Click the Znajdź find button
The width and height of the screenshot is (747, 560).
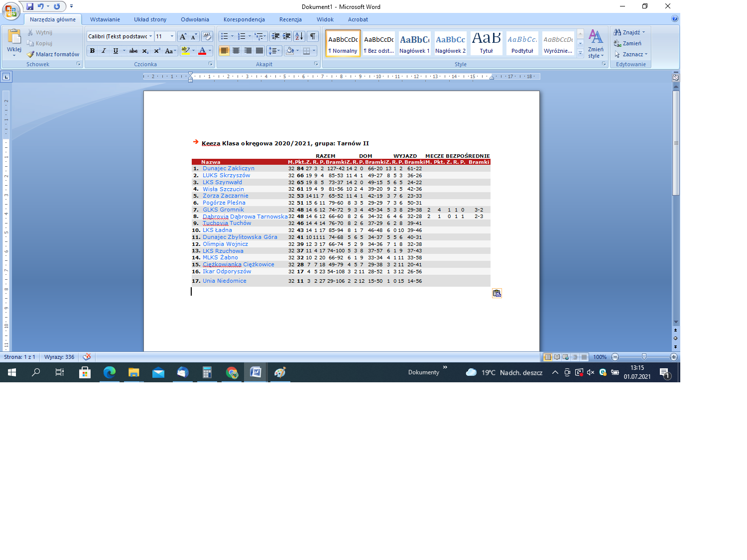click(630, 32)
